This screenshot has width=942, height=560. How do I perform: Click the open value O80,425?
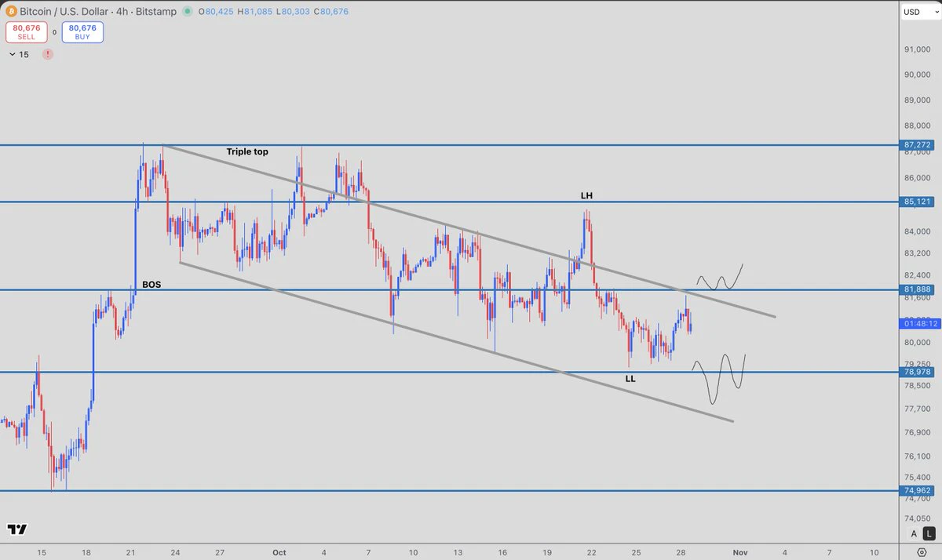pyautogui.click(x=215, y=12)
